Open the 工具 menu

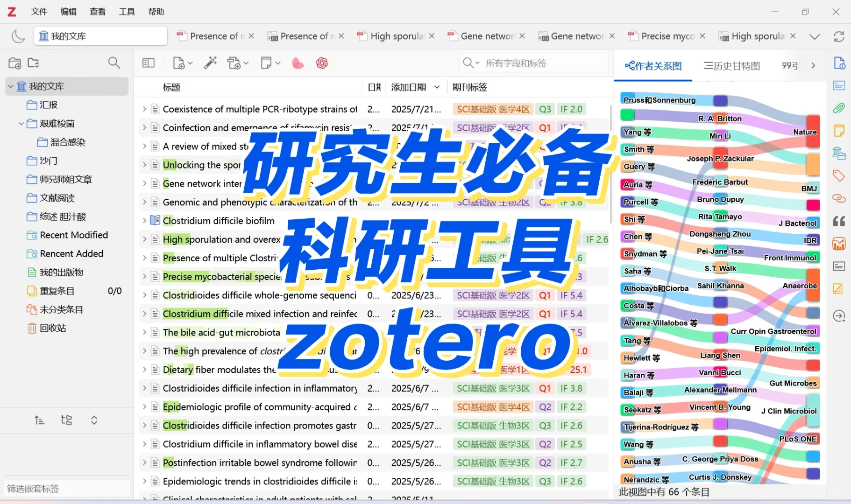(126, 12)
